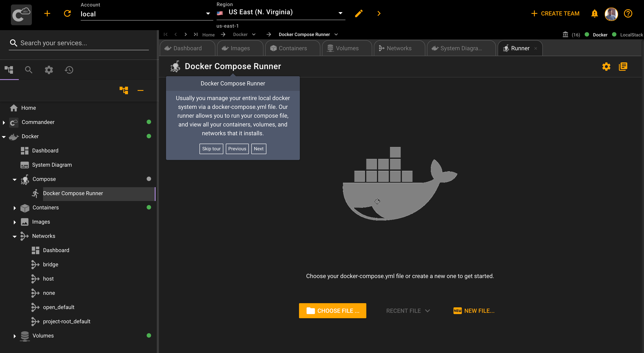Switch to the Networks tab
Image resolution: width=644 pixels, height=353 pixels.
399,48
